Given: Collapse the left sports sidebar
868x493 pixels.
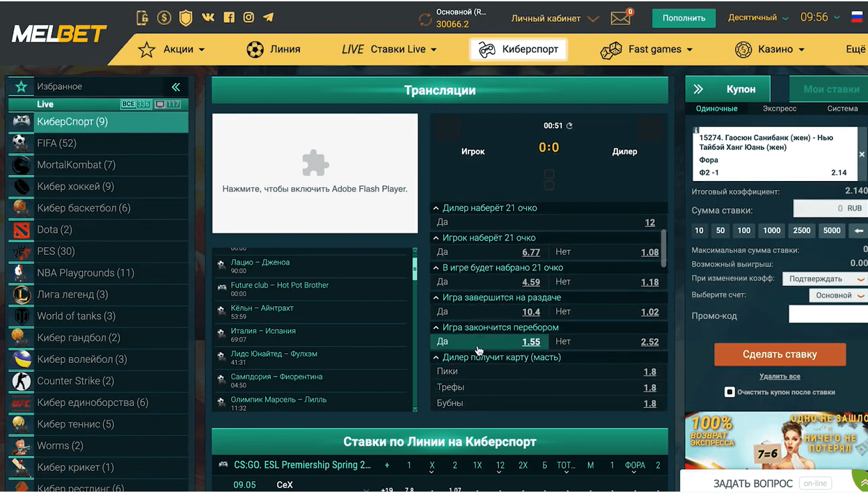Looking at the screenshot, I should click(x=175, y=87).
